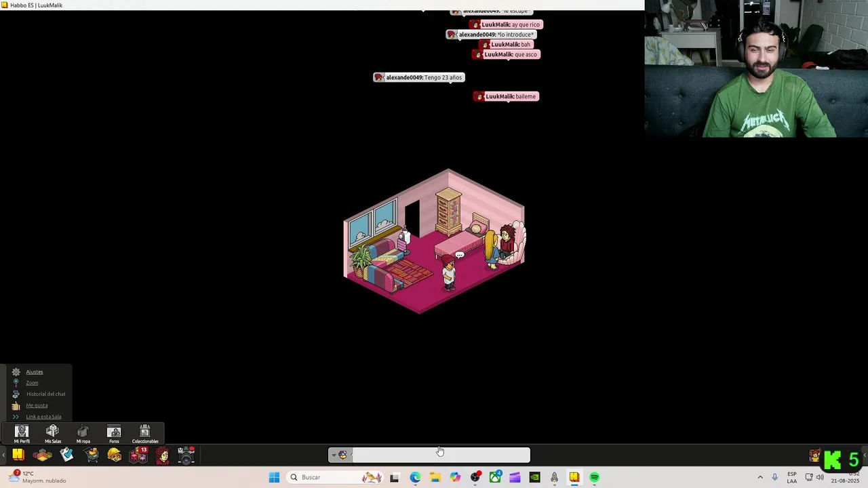Open the checklist quests icon
868x488 pixels.
click(x=66, y=455)
